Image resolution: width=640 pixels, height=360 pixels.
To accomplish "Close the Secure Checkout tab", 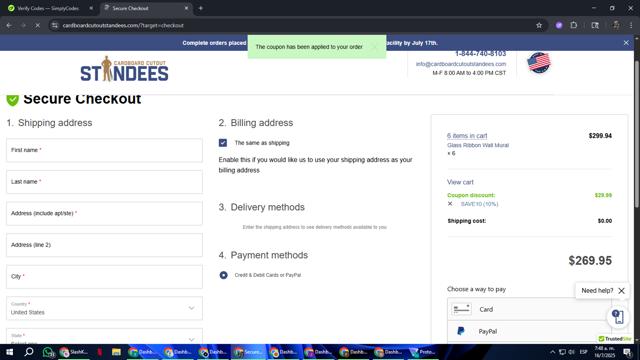I will tap(187, 8).
